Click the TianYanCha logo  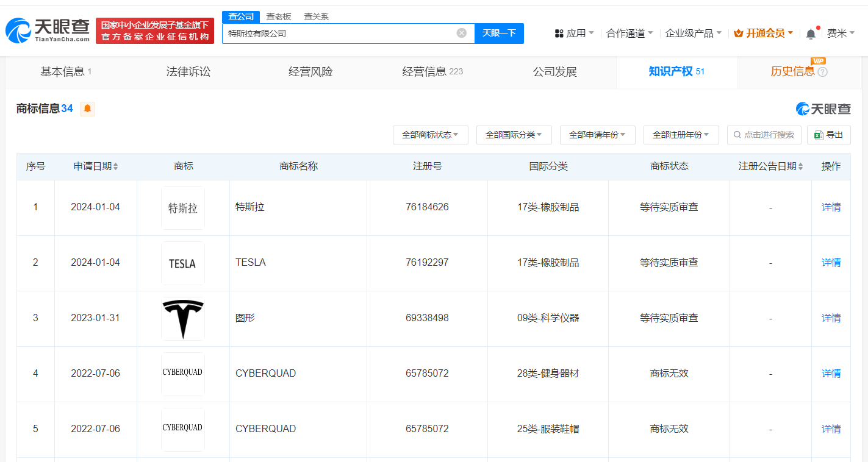pos(48,30)
